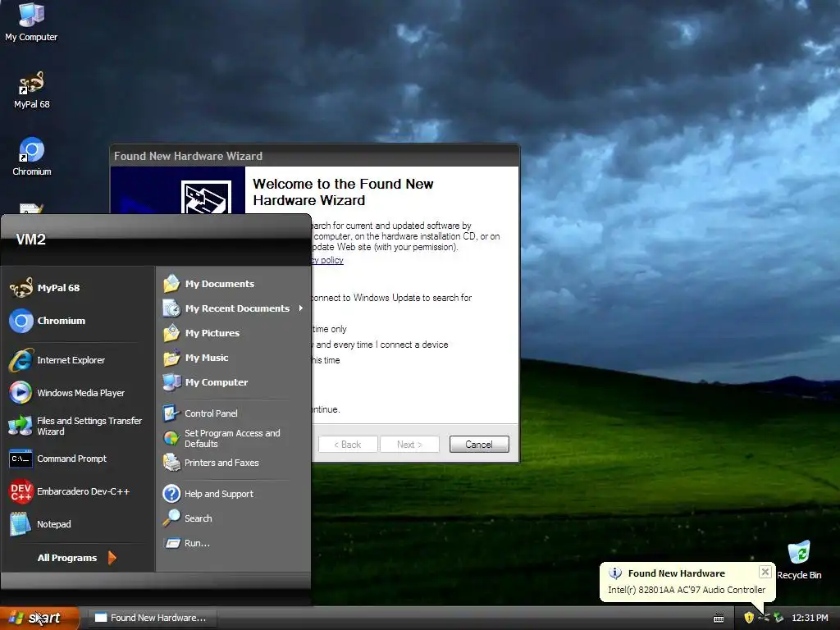
Task: Open the Recycle Bin on desktop
Action: click(x=799, y=560)
